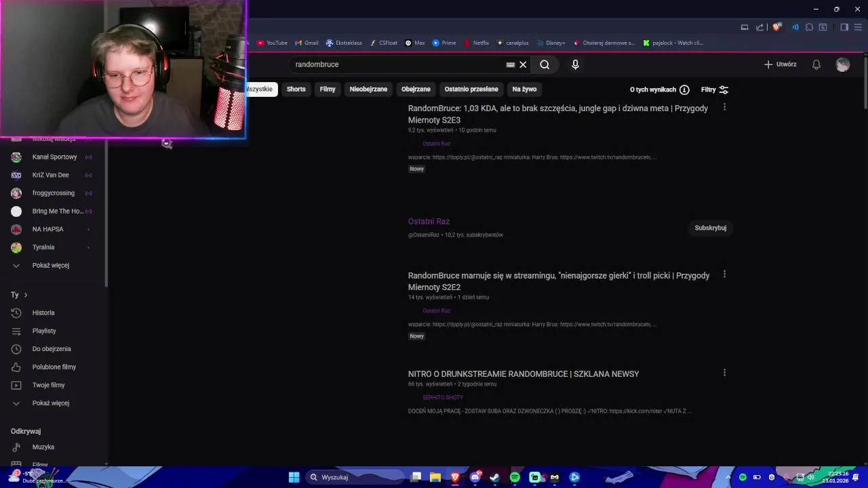
Task: Open more options for Szklana Newsy video
Action: (x=724, y=373)
